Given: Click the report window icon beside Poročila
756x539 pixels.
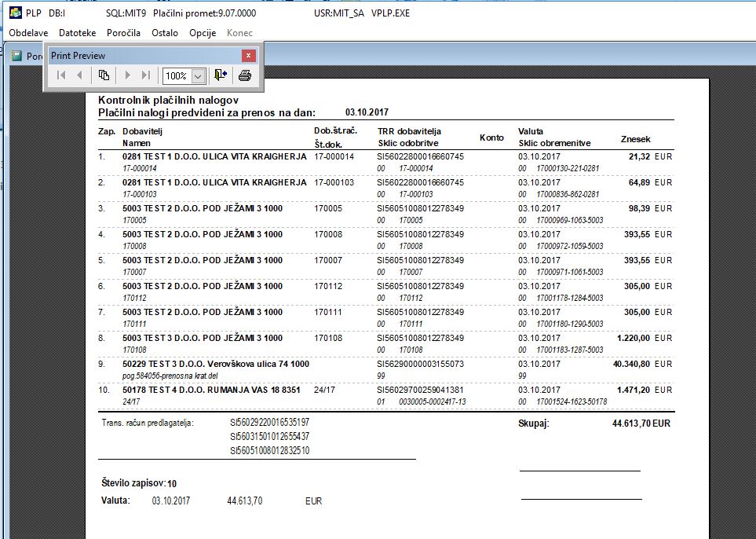Looking at the screenshot, I should pyautogui.click(x=16, y=56).
